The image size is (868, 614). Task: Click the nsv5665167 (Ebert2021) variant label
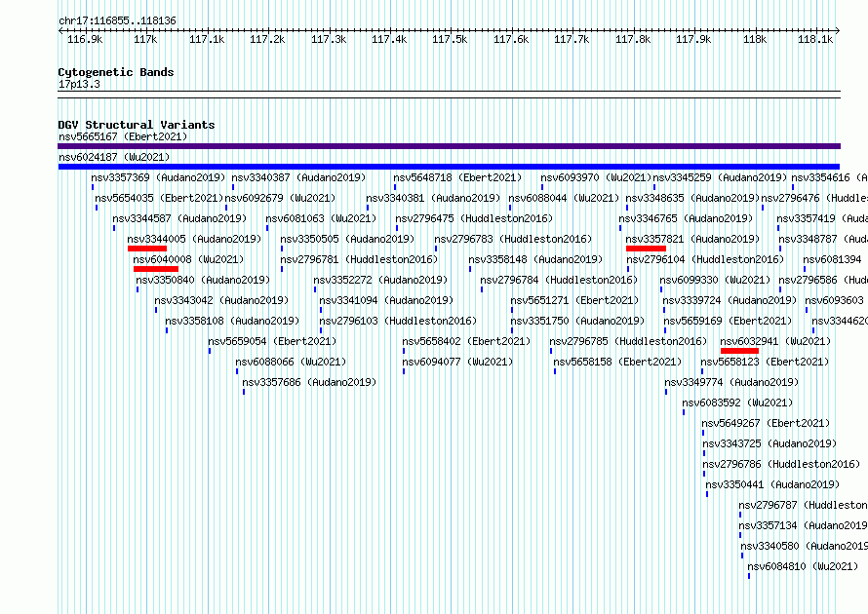[123, 136]
